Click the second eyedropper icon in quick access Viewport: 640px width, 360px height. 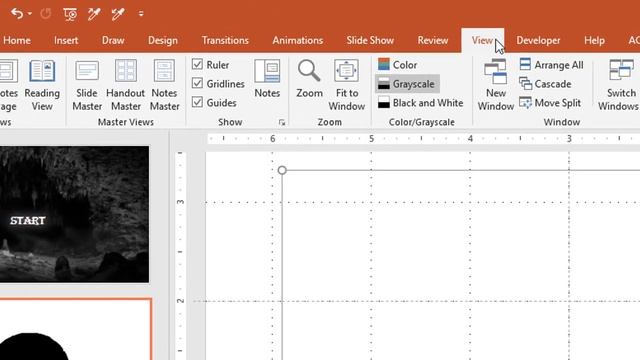[x=118, y=14]
